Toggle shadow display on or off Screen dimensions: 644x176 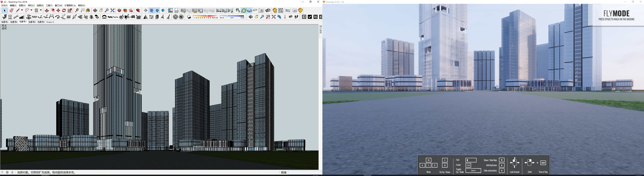click(189, 17)
